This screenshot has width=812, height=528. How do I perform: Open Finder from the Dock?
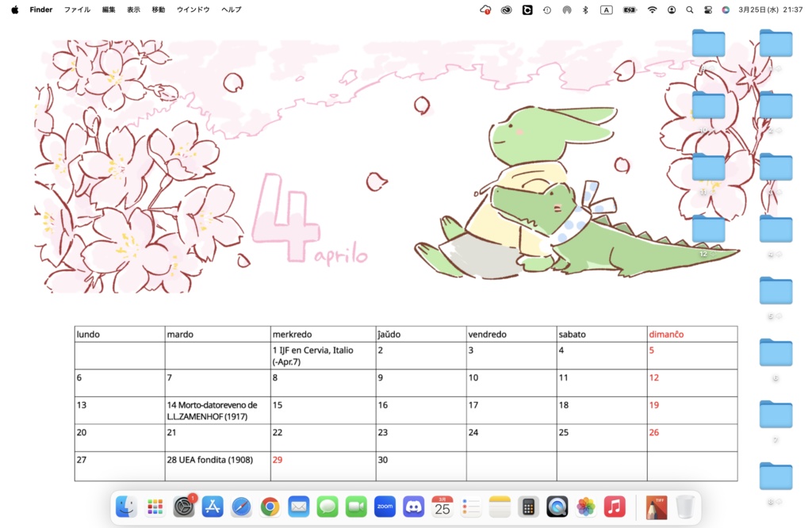click(126, 507)
